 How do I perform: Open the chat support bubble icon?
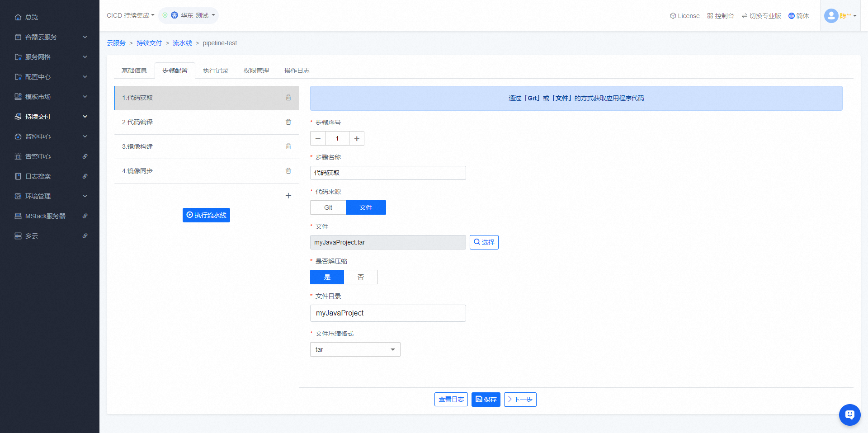(849, 414)
